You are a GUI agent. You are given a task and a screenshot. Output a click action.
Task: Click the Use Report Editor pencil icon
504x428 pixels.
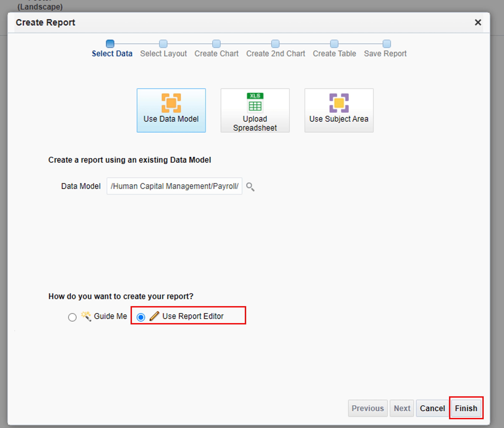coord(155,316)
